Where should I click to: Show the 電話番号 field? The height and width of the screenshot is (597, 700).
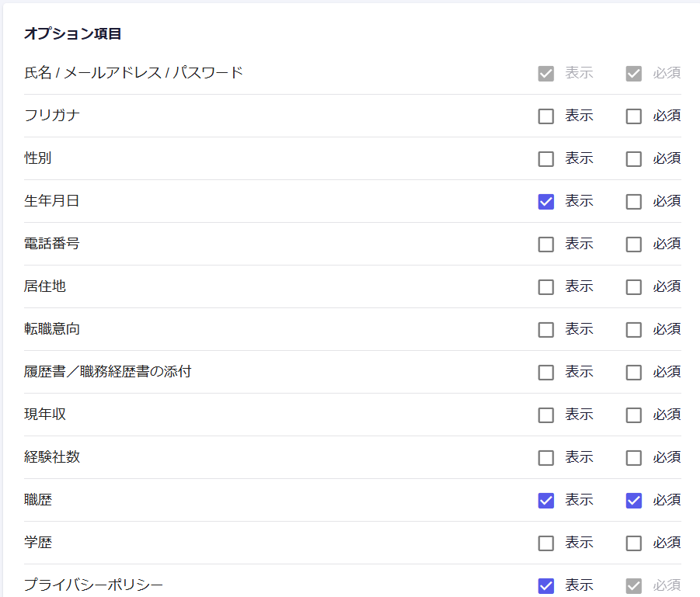[546, 245]
